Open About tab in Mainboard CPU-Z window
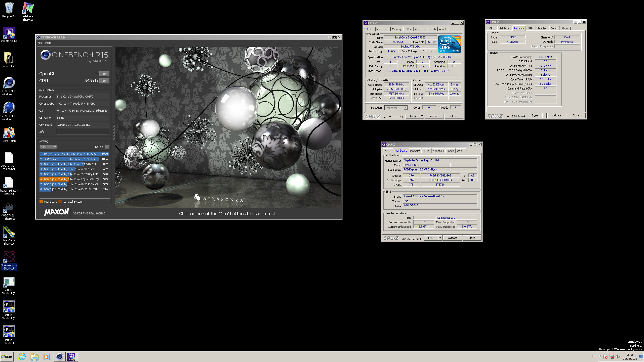The height and width of the screenshot is (362, 644). 461,151
